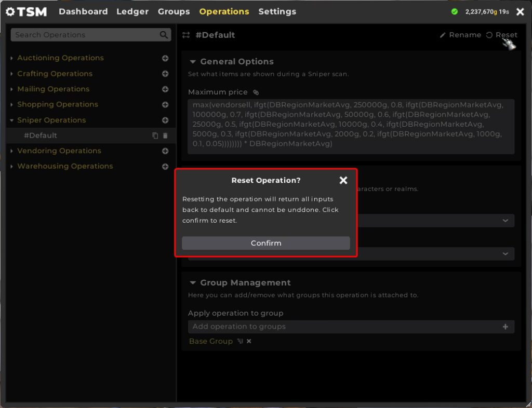532x408 pixels.
Task: Close the Reset Operation dialog
Action: (343, 180)
